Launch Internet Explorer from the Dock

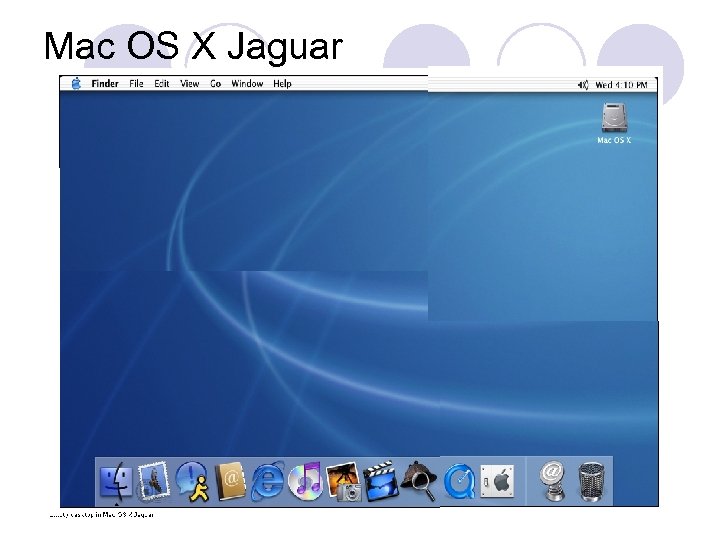click(268, 481)
